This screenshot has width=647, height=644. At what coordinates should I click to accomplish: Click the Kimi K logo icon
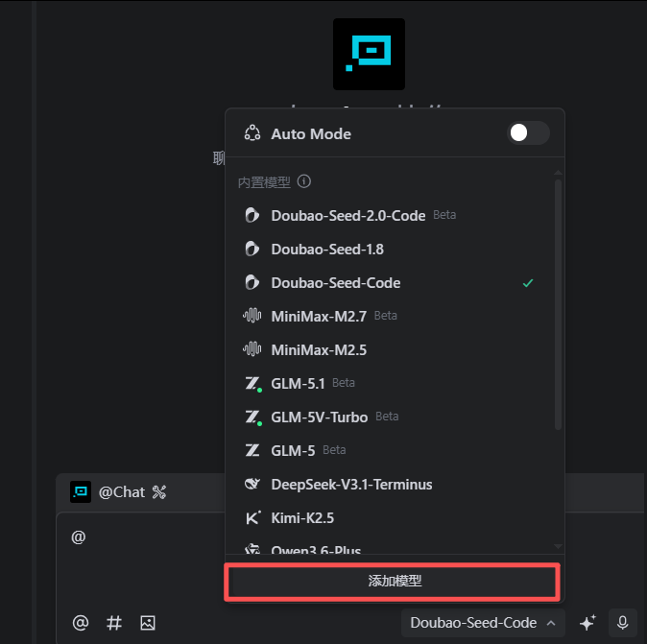252,517
